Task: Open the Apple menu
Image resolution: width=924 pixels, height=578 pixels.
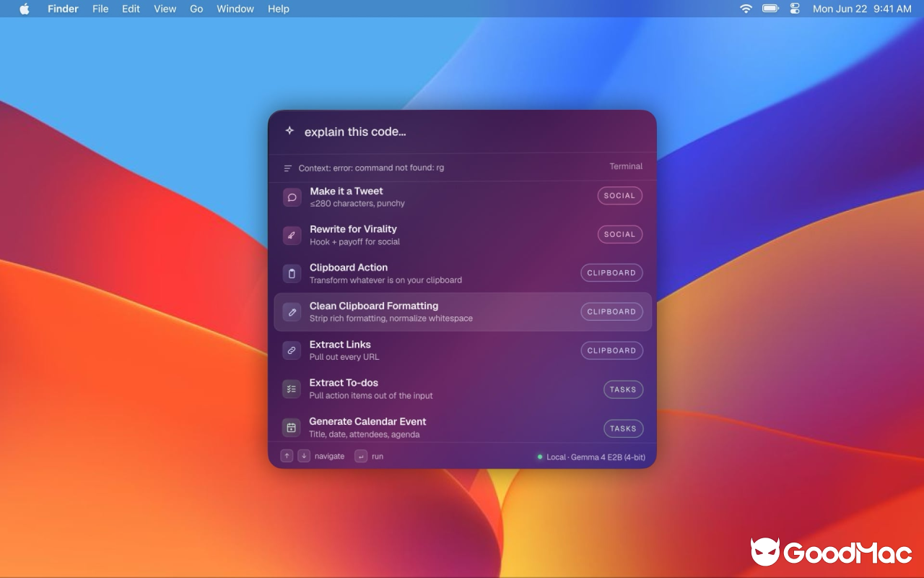Action: click(25, 9)
